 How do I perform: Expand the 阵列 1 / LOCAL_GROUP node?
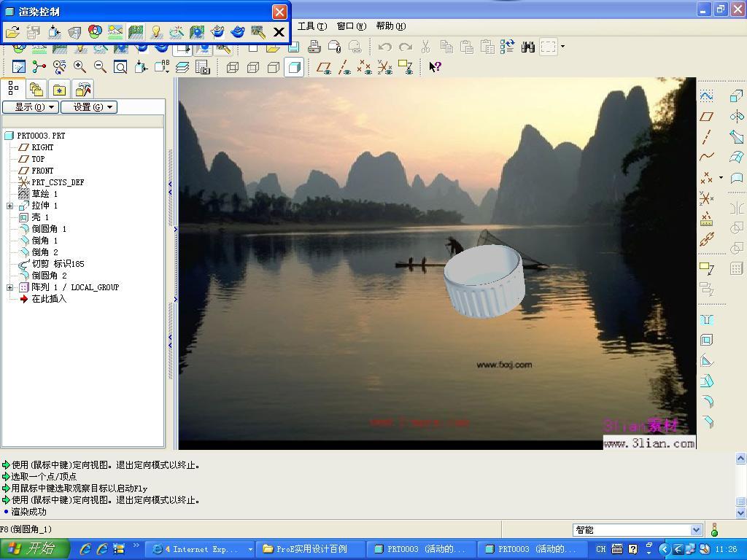click(x=9, y=287)
